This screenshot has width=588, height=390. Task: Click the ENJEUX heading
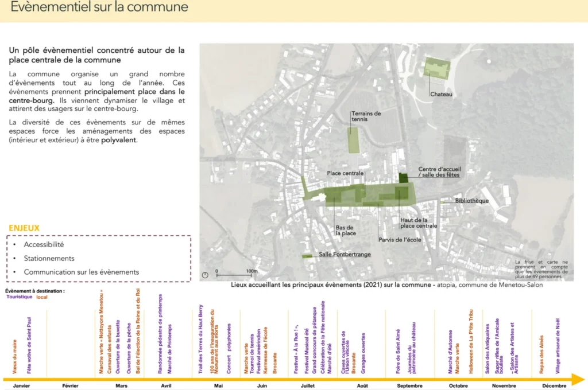coord(24,228)
